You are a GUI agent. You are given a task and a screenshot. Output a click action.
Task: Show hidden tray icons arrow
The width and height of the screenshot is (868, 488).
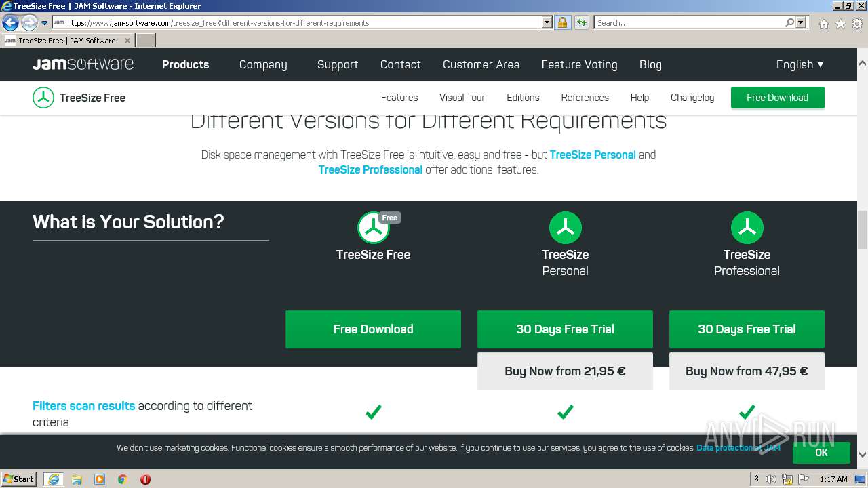click(756, 479)
